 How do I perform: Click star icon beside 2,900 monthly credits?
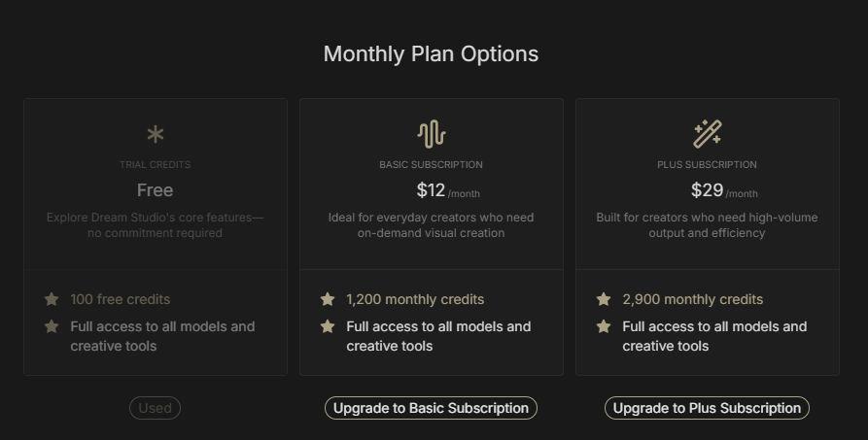coord(604,299)
